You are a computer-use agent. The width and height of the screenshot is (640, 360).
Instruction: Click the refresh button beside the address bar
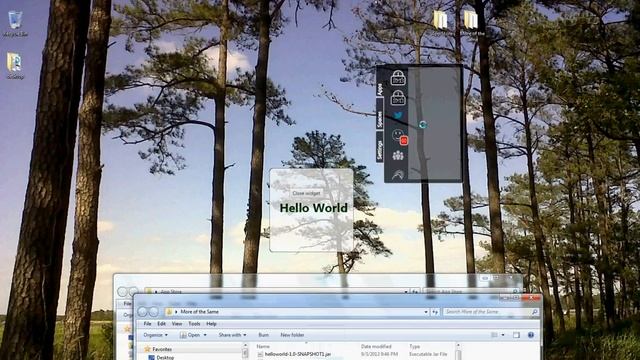click(x=435, y=312)
